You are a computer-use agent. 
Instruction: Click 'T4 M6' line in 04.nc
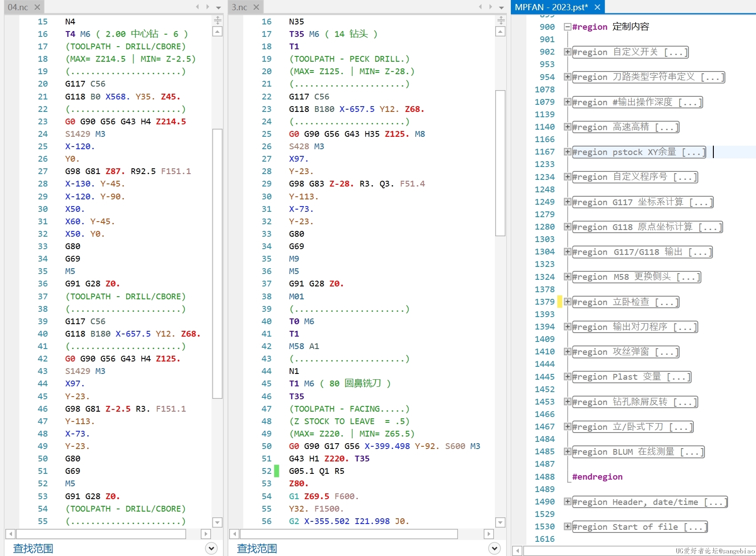coord(127,34)
